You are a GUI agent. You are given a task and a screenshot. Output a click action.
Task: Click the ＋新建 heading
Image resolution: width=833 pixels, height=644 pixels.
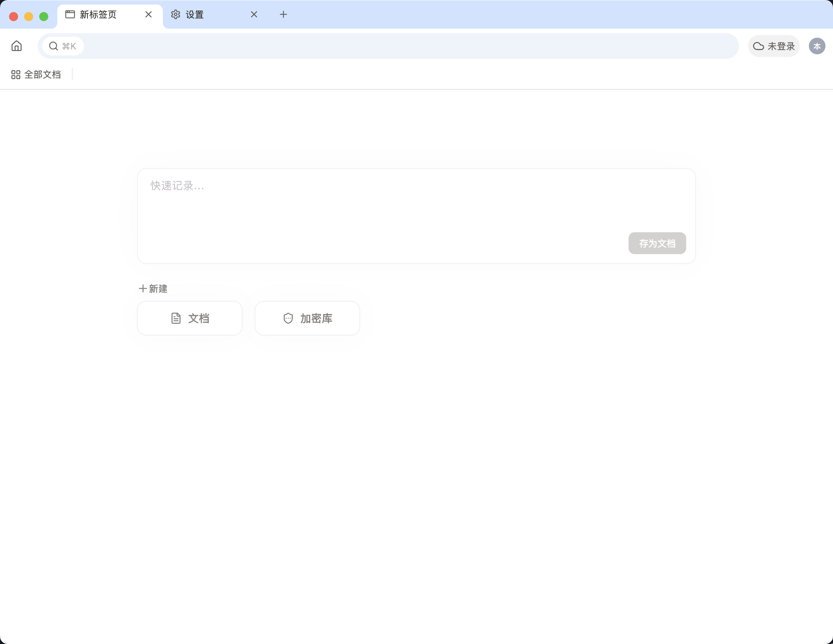(153, 289)
